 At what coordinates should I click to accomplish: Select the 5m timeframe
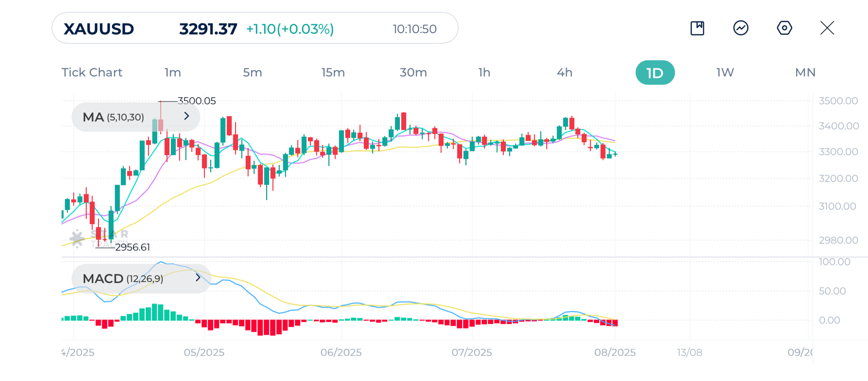(253, 73)
